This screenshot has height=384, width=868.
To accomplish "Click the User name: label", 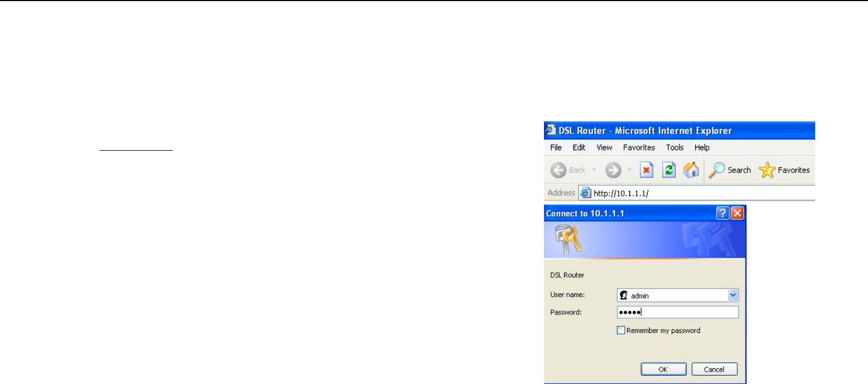I will (567, 295).
